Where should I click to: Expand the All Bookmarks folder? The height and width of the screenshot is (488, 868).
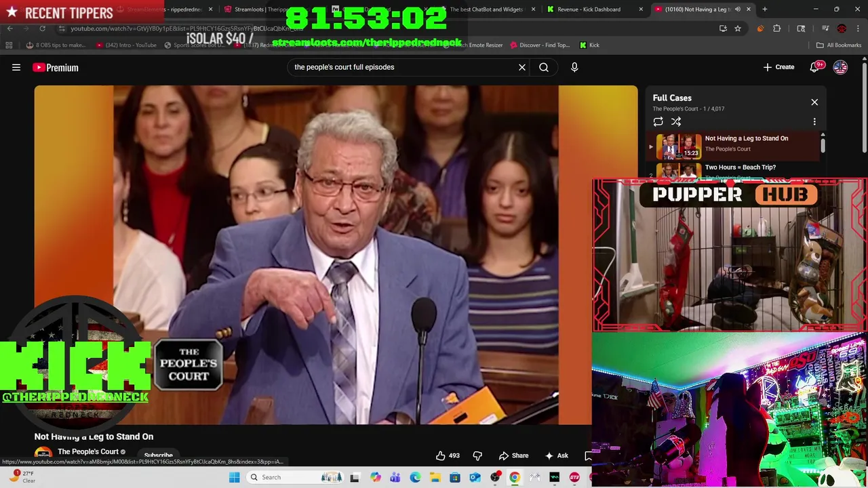[x=839, y=45]
